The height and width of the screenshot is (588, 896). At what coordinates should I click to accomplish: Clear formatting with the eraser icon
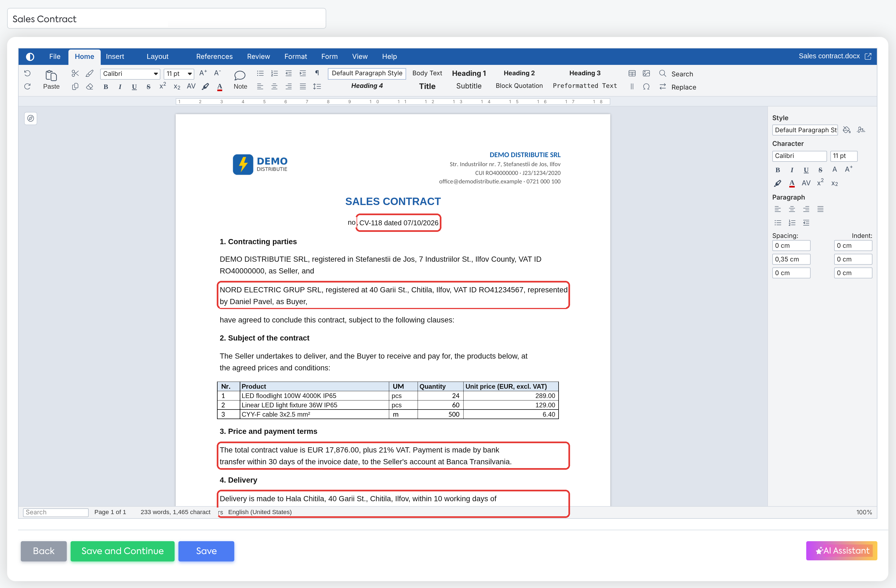point(89,87)
